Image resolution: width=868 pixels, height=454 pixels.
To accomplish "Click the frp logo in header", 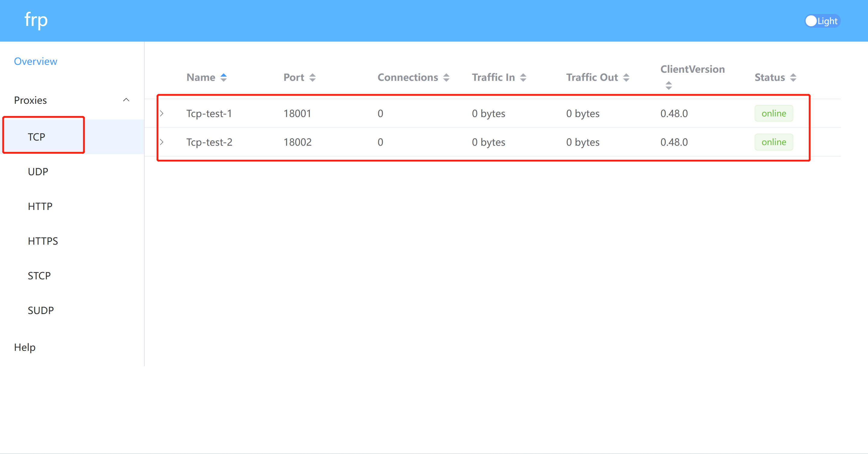I will tap(36, 20).
